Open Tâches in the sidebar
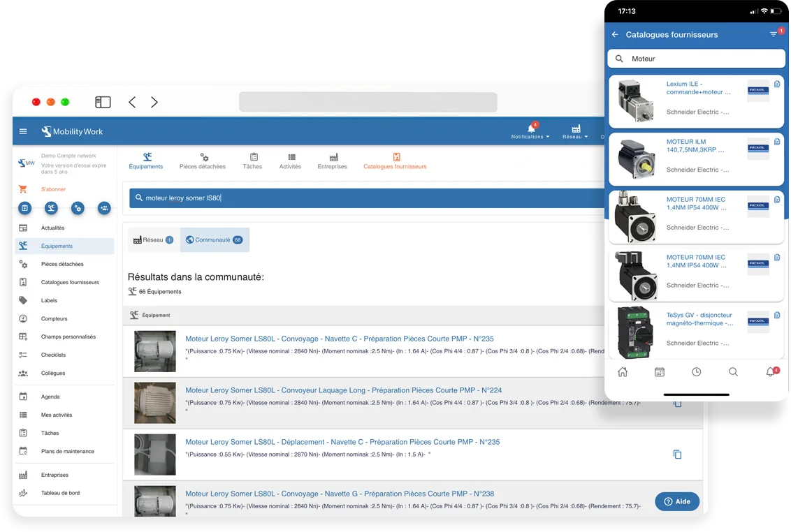 (x=65, y=433)
